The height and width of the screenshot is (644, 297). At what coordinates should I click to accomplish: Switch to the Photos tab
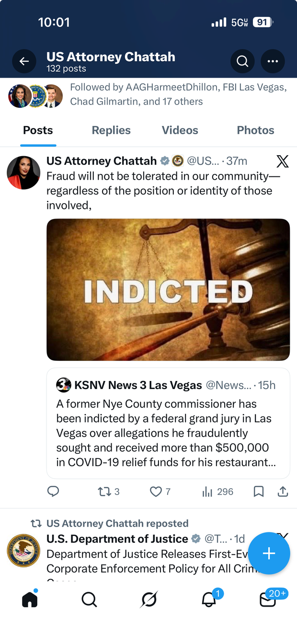pos(255,130)
